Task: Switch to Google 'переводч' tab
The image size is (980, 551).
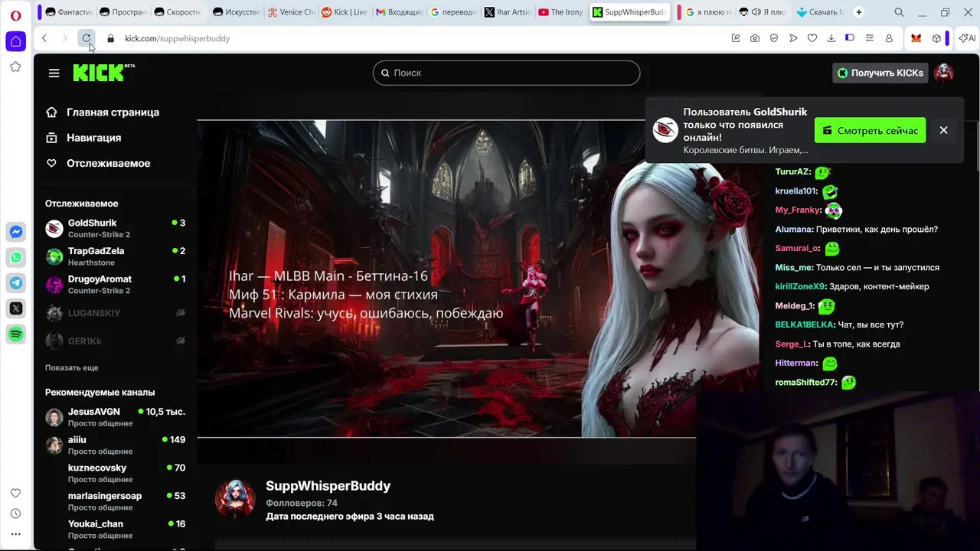Action: (452, 12)
